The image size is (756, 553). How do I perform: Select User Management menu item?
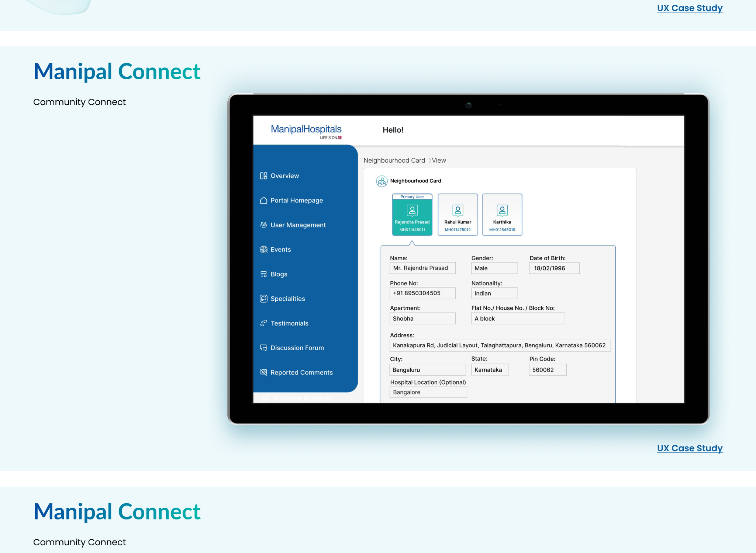coord(298,225)
